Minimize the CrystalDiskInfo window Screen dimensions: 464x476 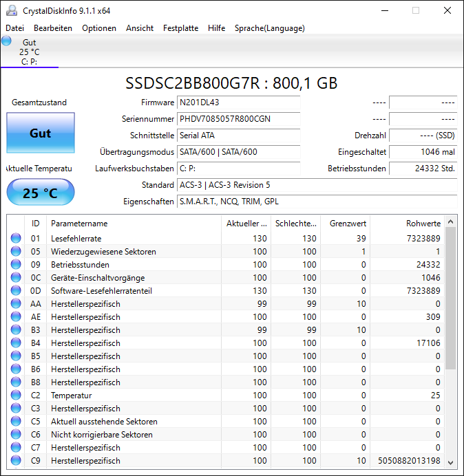385,10
